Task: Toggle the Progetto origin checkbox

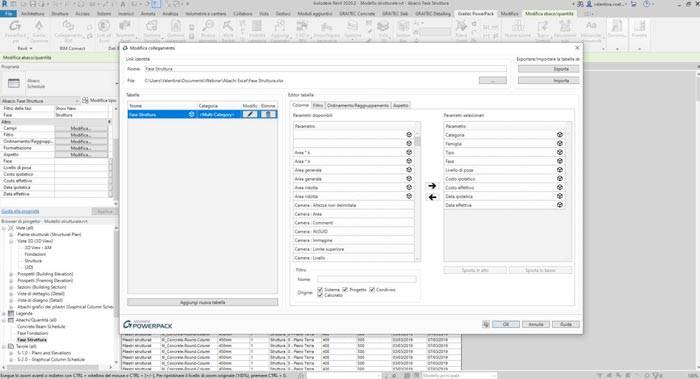Action: (345, 290)
